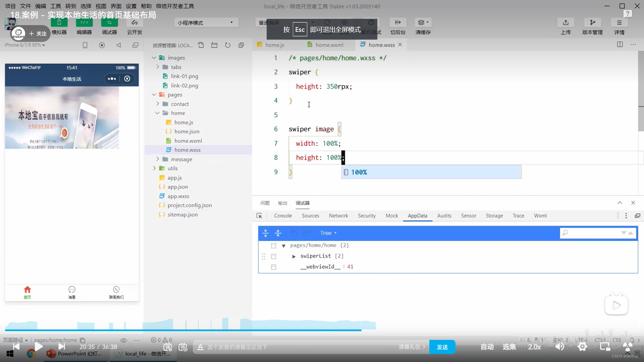
Task: Switch to the home.wxml editor tab
Action: pos(325,45)
